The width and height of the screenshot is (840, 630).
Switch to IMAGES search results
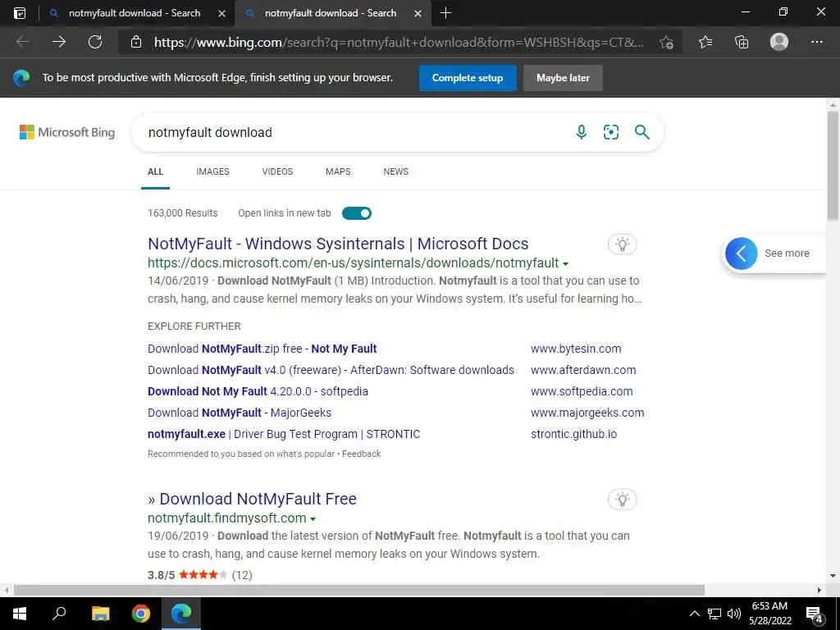tap(212, 171)
